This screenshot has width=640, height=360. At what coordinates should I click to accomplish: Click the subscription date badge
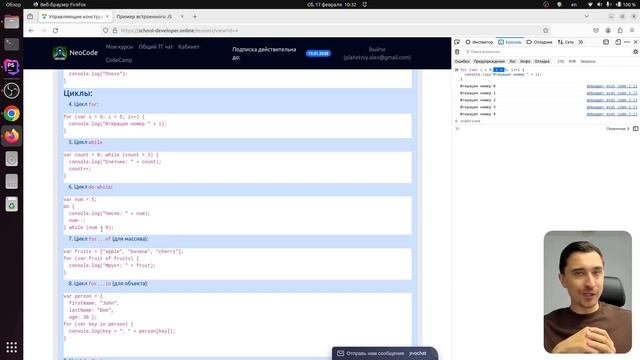[x=318, y=53]
